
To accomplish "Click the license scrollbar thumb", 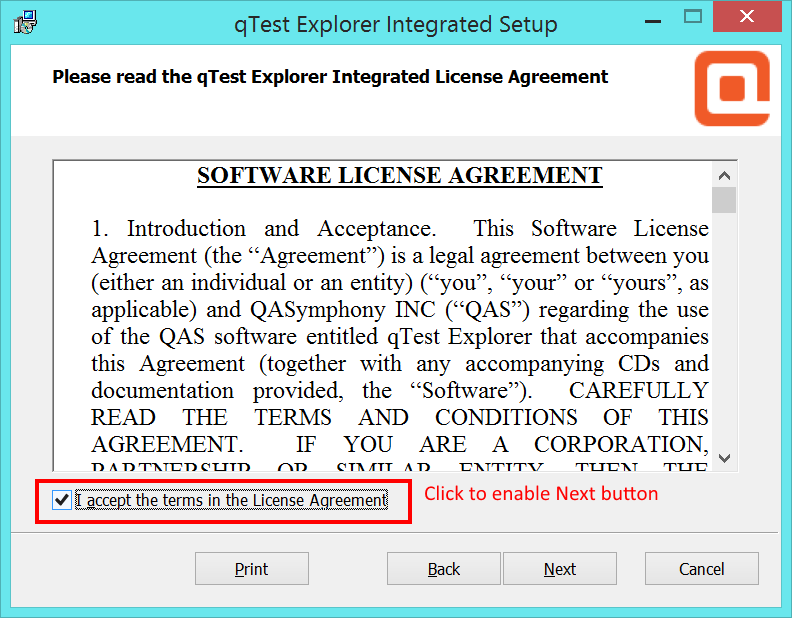I will (x=725, y=200).
